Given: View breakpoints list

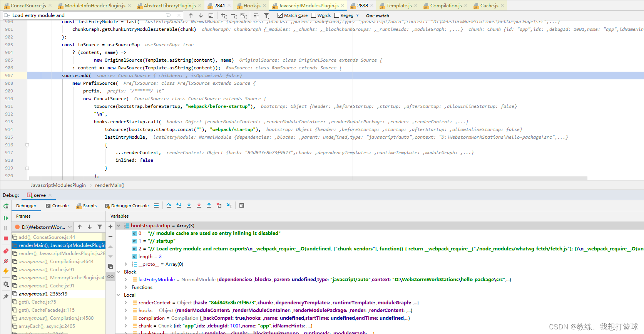Looking at the screenshot, I should pos(6,251).
